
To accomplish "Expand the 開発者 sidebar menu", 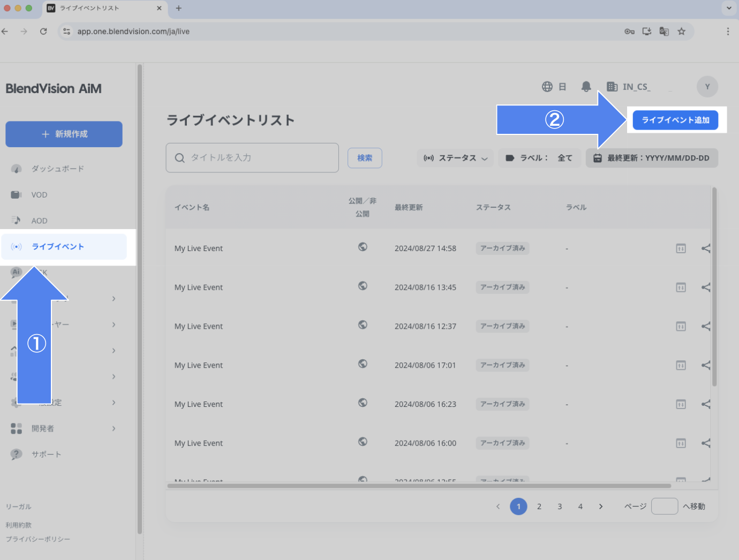I will [x=64, y=428].
